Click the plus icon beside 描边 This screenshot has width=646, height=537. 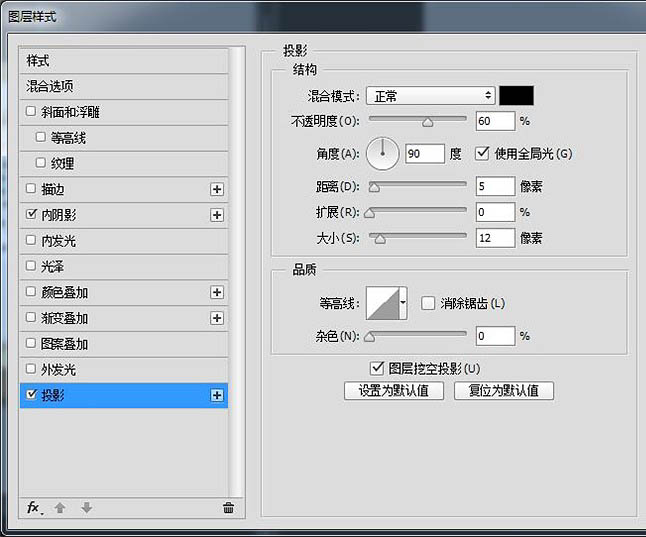point(216,189)
